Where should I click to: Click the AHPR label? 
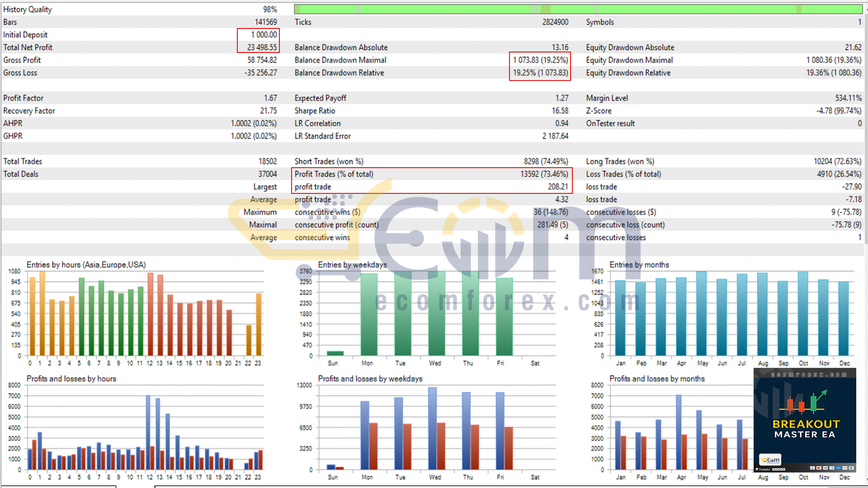tap(13, 123)
